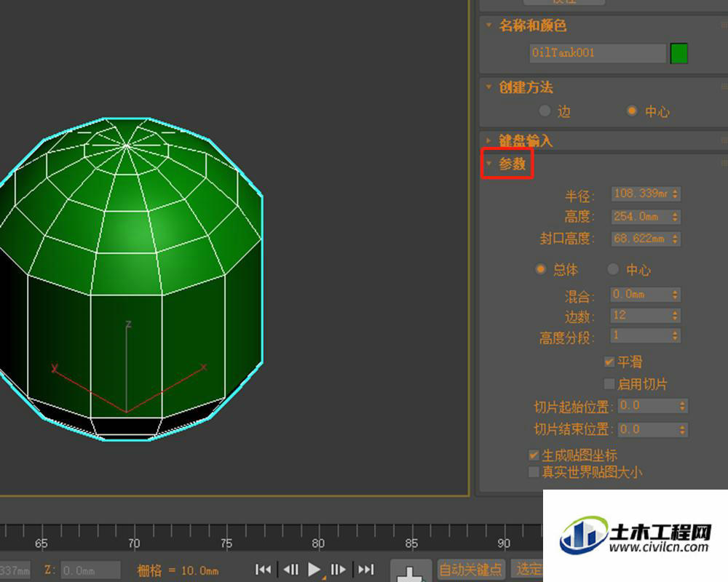
Task: Click the 半径 value field
Action: 641,194
